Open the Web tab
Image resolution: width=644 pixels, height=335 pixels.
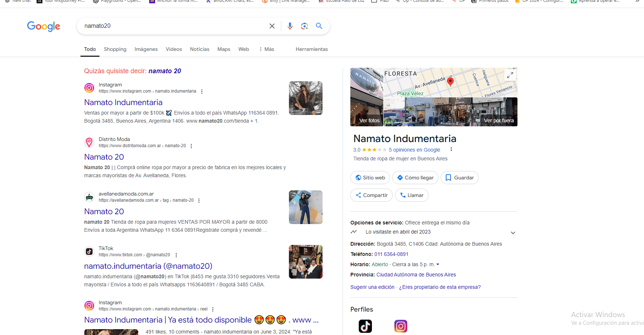pyautogui.click(x=244, y=49)
